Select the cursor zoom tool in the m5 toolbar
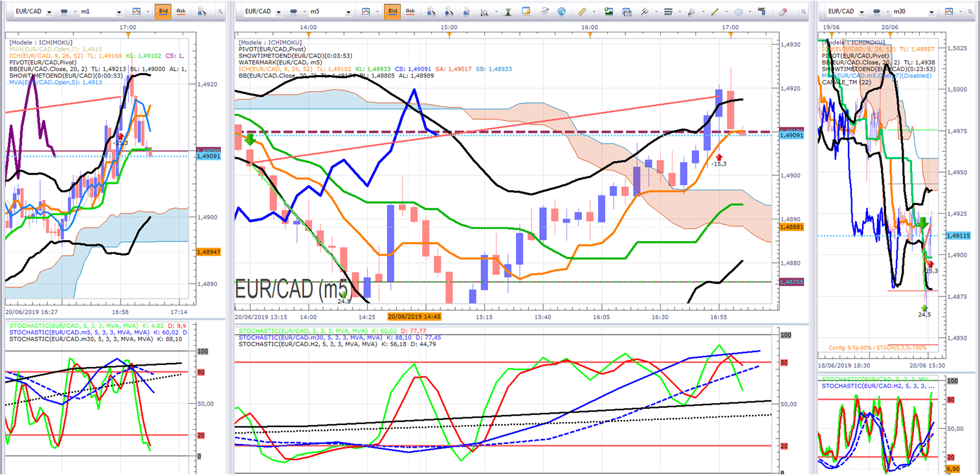This screenshot has height=475, width=980. tap(467, 12)
